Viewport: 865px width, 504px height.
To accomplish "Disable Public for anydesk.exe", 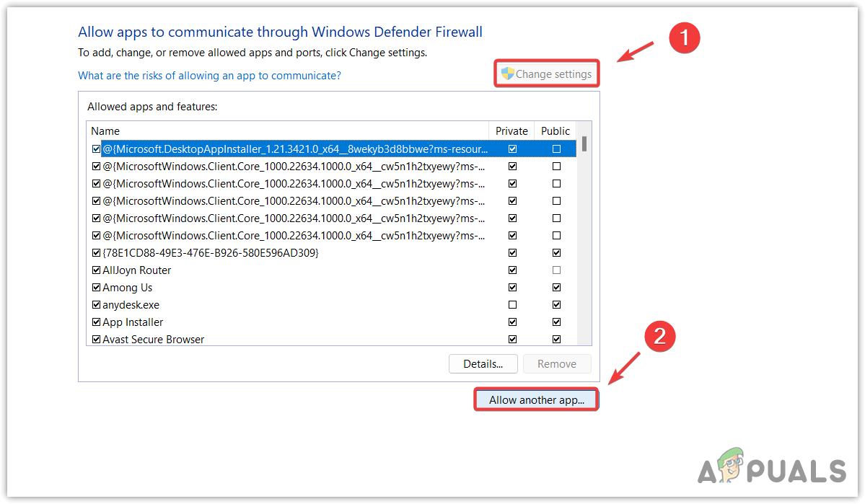I will [x=557, y=305].
